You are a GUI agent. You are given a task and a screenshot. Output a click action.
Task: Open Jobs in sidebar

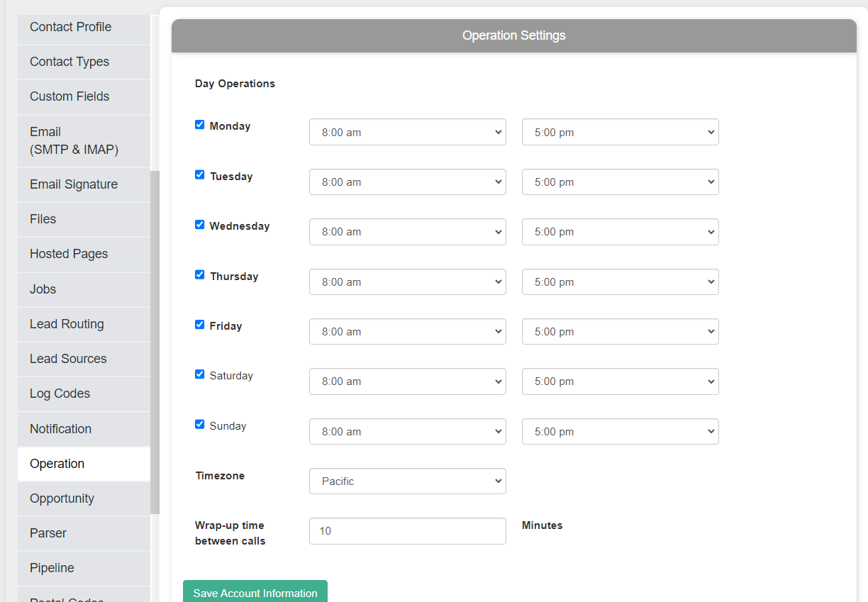point(84,289)
